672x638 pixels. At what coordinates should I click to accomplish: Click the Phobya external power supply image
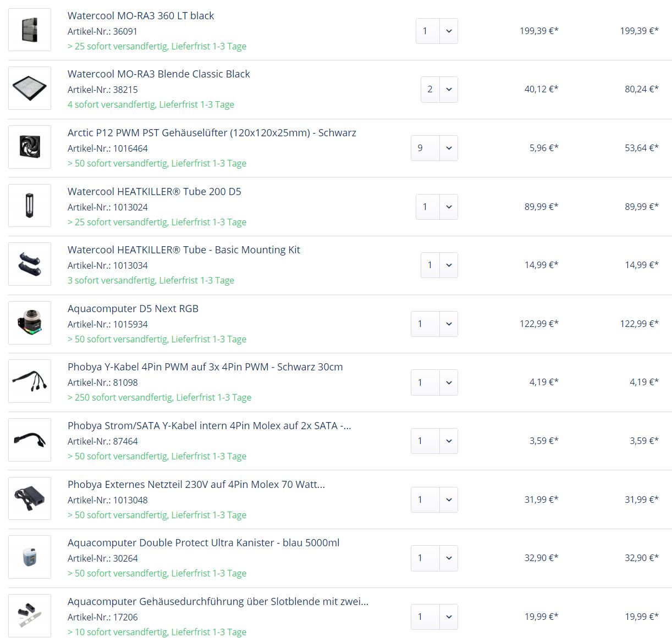(x=30, y=499)
